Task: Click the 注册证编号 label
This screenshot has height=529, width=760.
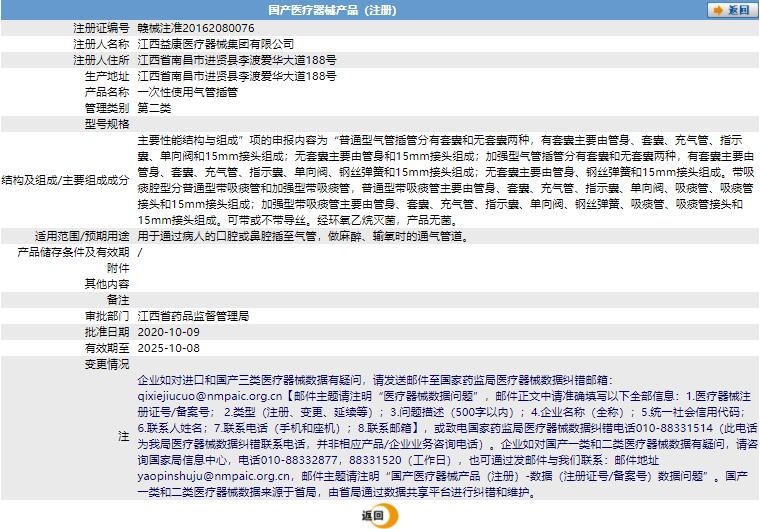Action: (x=101, y=28)
